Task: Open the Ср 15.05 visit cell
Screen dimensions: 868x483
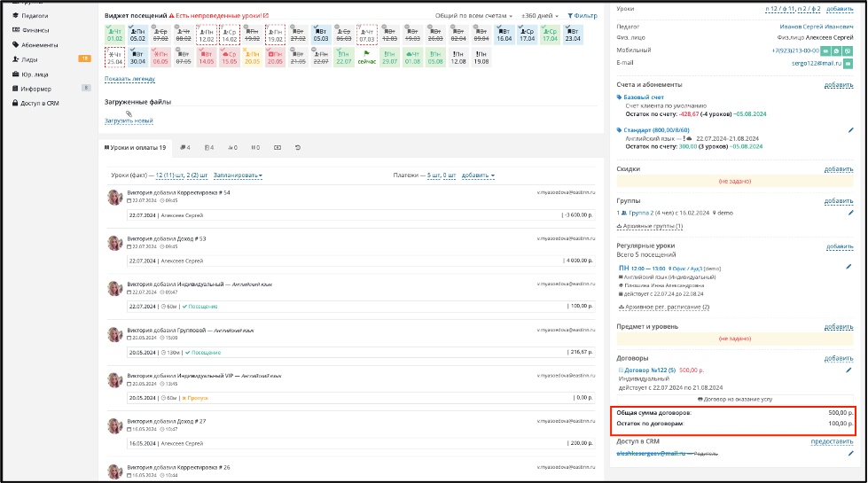Action: click(229, 58)
